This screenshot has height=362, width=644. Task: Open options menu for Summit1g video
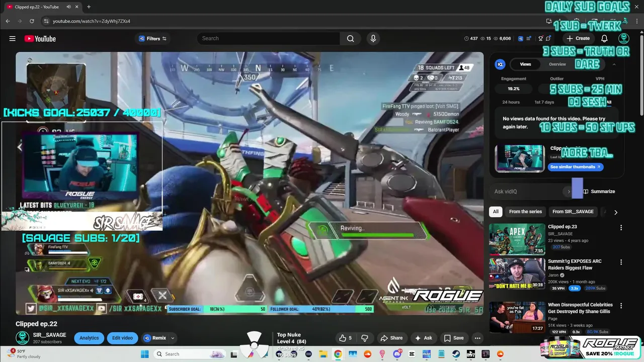pyautogui.click(x=621, y=262)
